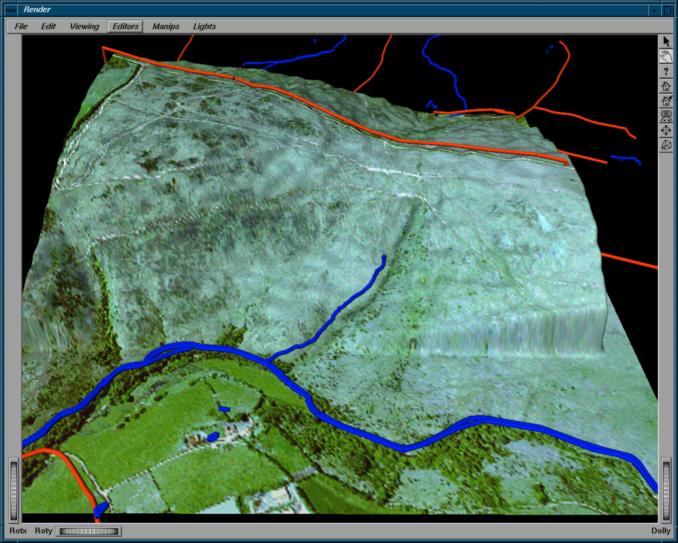678x543 pixels.
Task: Expand the Manips menu
Action: click(165, 26)
